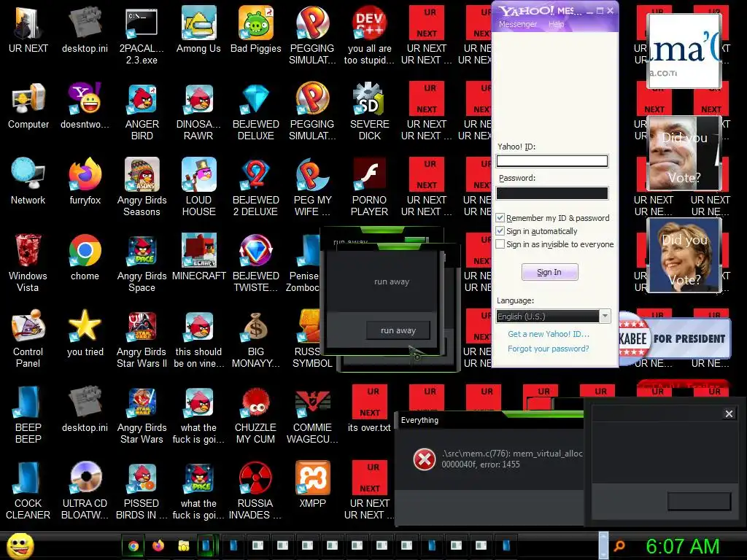Viewport: 747px width, 560px height.
Task: Enable Sign in as invisible to everyone
Action: [500, 244]
